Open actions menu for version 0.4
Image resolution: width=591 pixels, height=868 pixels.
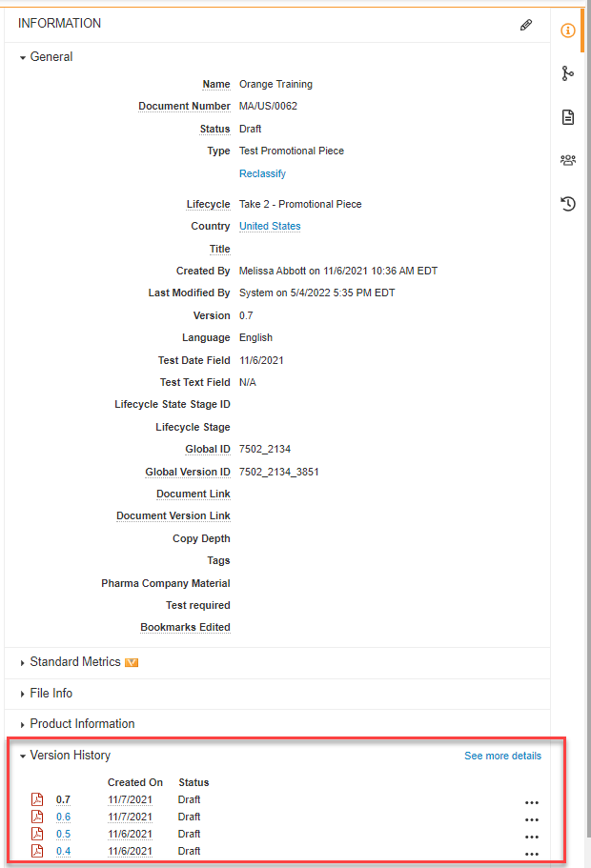pos(532,855)
